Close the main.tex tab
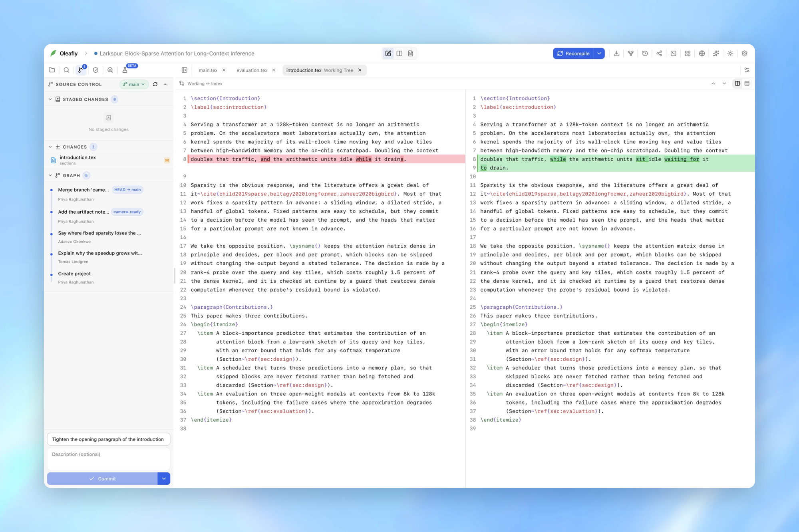This screenshot has width=799, height=532. 224,70
